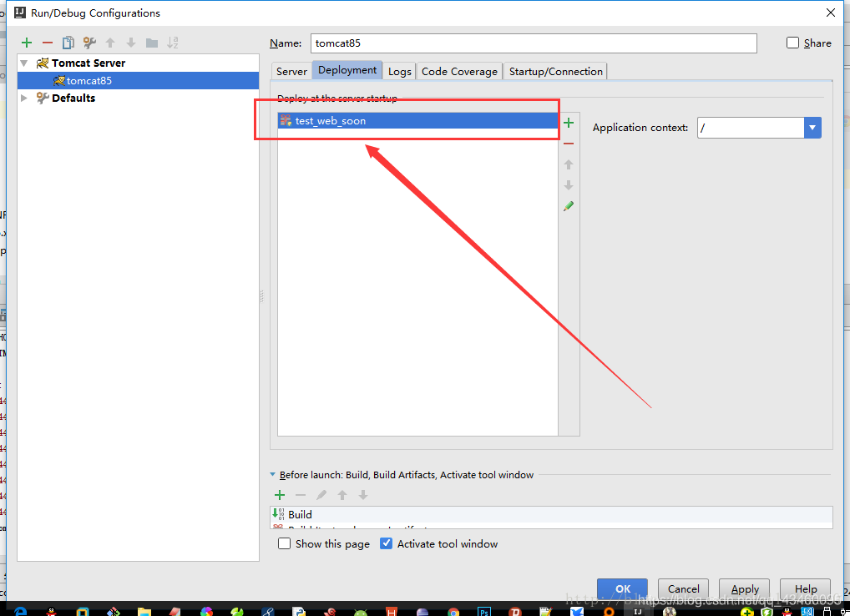Switch to the Server tab

coord(291,71)
